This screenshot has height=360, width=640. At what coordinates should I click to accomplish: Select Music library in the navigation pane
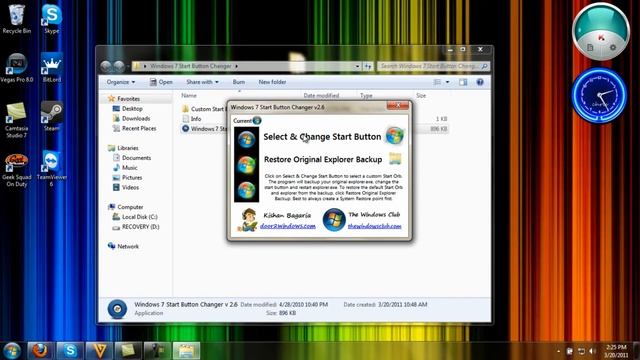(x=129, y=168)
